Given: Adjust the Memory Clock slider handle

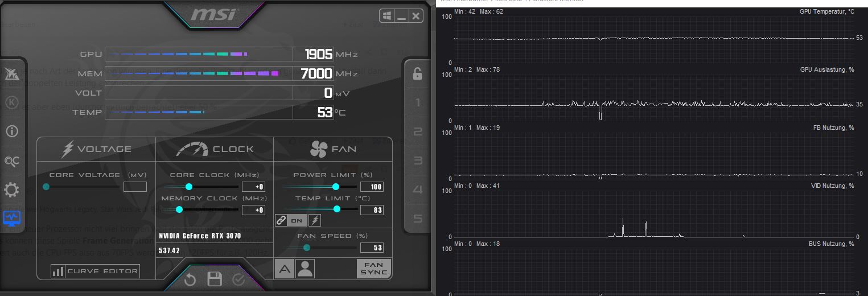Looking at the screenshot, I should [179, 209].
